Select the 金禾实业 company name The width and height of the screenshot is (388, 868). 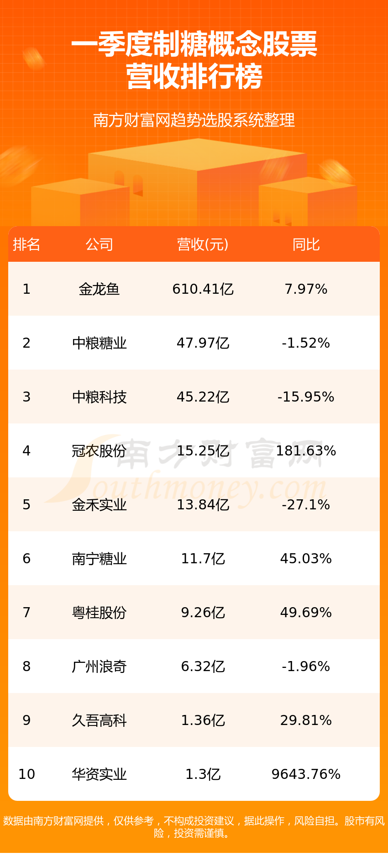pos(99,505)
